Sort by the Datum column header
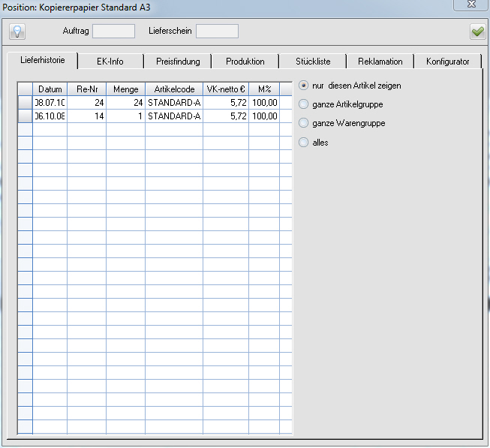 pos(50,89)
